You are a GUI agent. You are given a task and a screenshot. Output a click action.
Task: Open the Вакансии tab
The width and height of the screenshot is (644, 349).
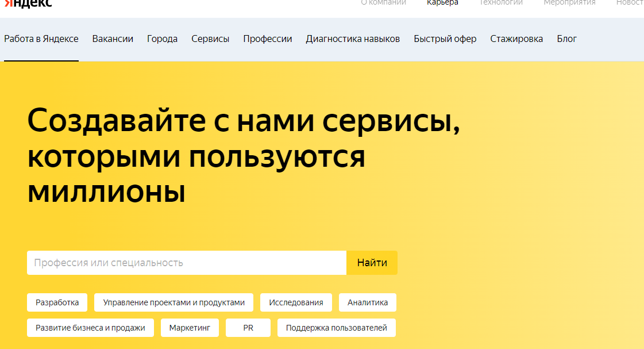click(113, 39)
